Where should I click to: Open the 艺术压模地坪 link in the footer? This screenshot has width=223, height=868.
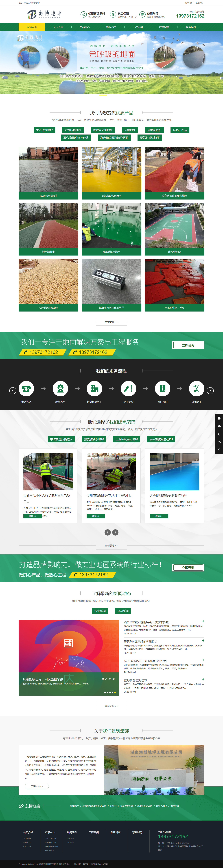[51, 838]
